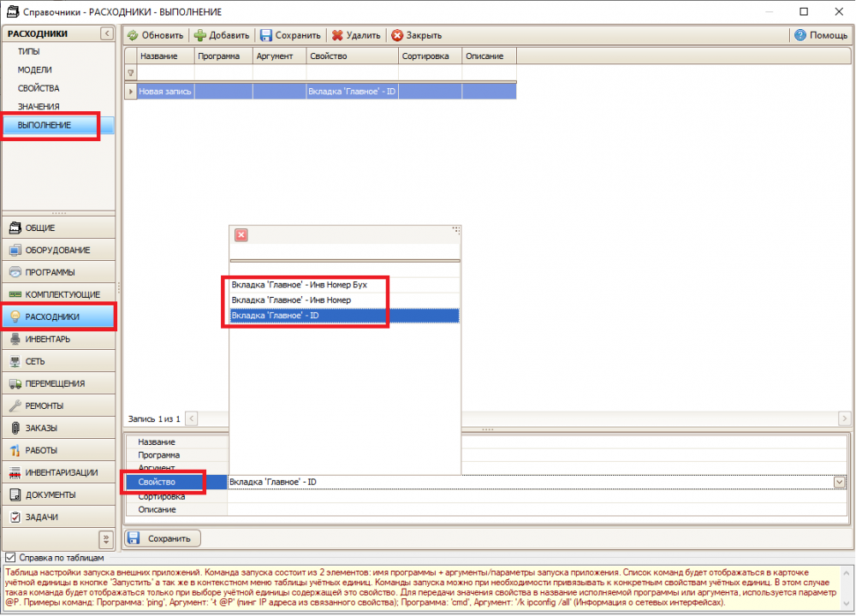Open the ПЕРЕМЕЩЕНИЯ truck icon
The height and width of the screenshot is (616, 856).
point(15,384)
